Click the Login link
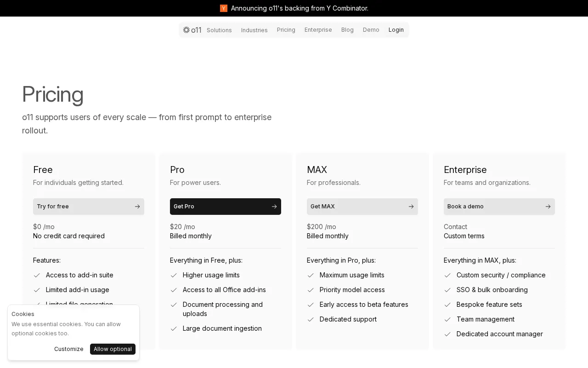 [396, 30]
